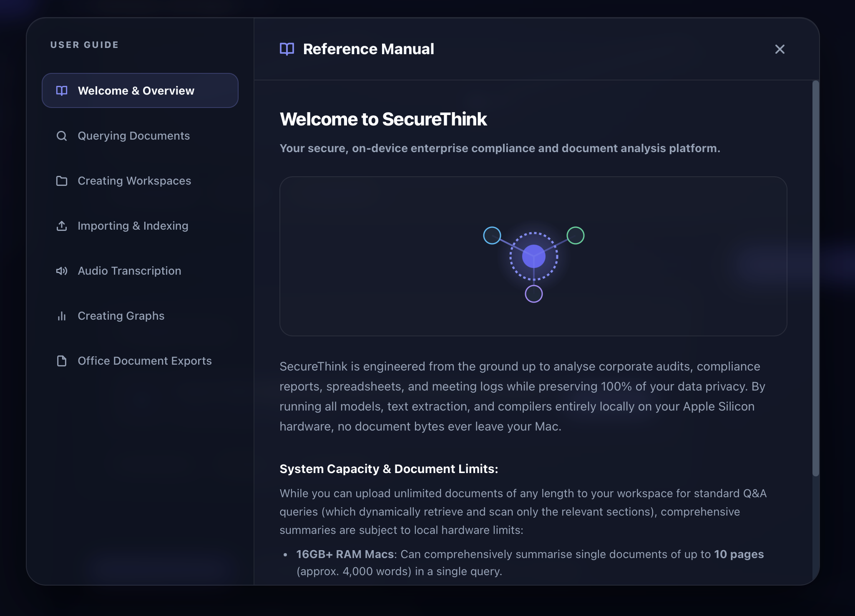Go to Creating Workspaces guide
Screen dimensions: 855x616
point(140,180)
